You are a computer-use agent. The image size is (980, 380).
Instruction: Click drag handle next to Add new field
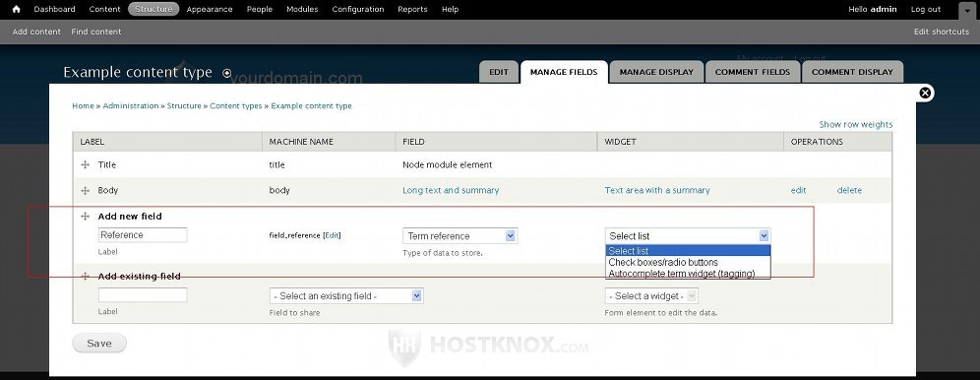click(x=85, y=217)
